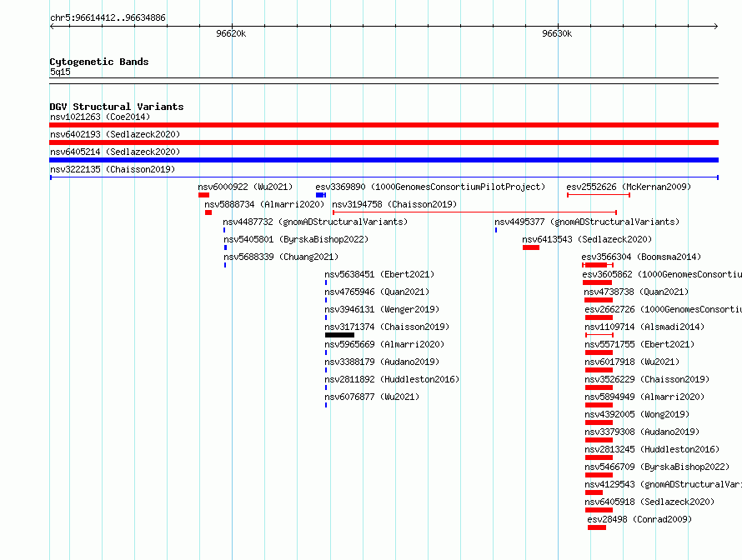The width and height of the screenshot is (742, 560).
Task: Open nsv6076877 (Wu2021) variant
Action: tap(372, 397)
